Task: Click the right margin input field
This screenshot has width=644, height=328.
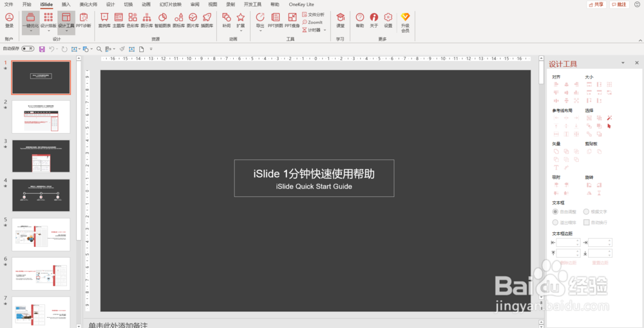Action: [x=600, y=242]
